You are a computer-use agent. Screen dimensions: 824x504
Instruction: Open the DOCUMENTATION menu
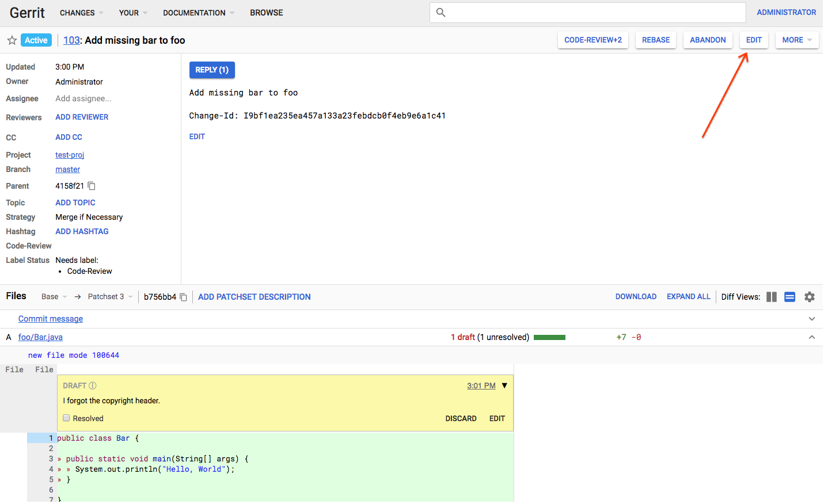(198, 13)
